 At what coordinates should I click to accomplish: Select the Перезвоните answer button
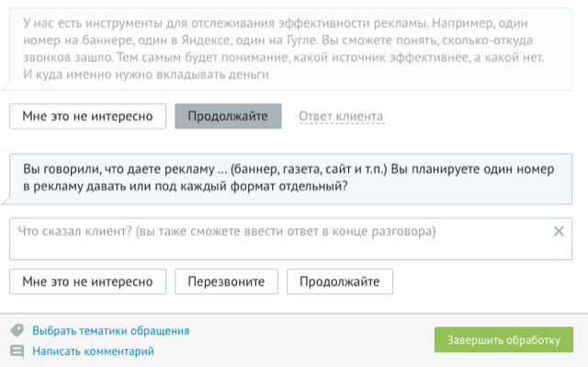227,281
